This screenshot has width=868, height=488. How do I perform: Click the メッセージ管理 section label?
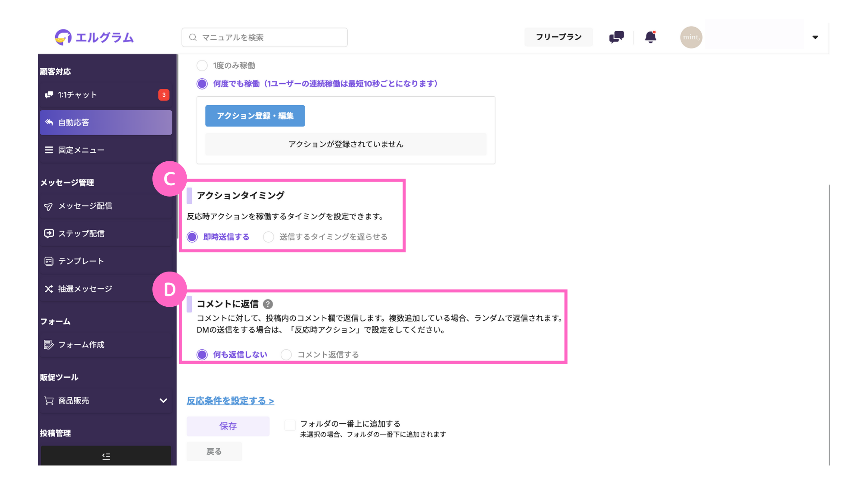pyautogui.click(x=67, y=183)
